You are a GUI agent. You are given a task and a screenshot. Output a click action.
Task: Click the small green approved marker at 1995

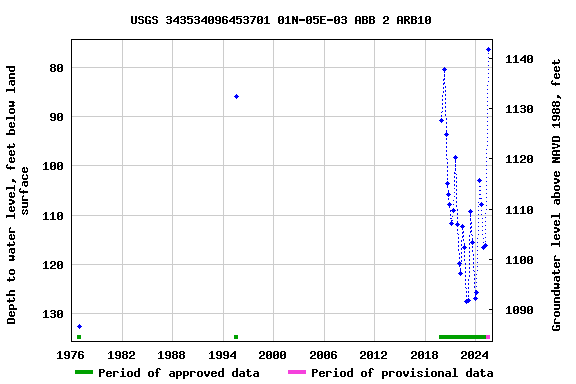pyautogui.click(x=236, y=337)
